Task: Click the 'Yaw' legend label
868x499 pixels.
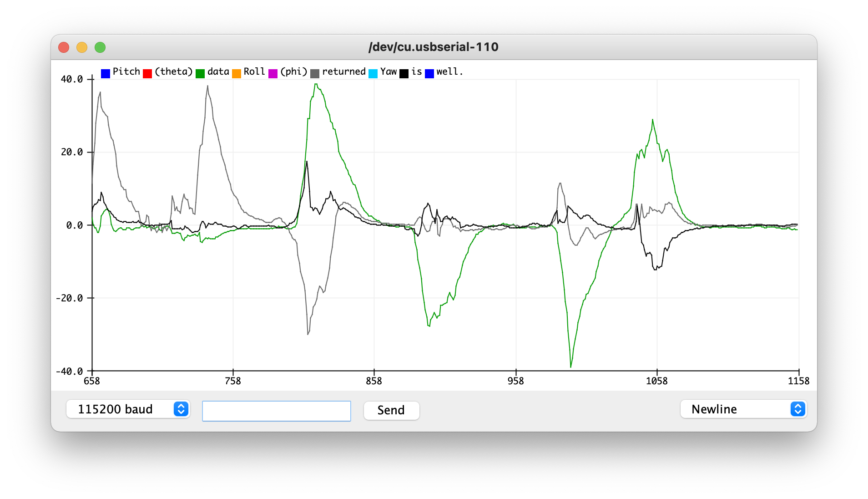Action: coord(389,71)
